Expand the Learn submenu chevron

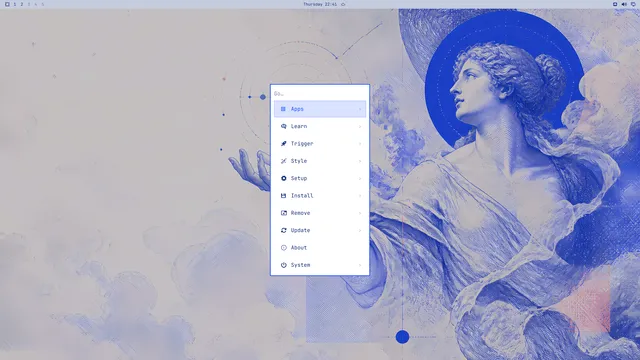[x=360, y=127]
